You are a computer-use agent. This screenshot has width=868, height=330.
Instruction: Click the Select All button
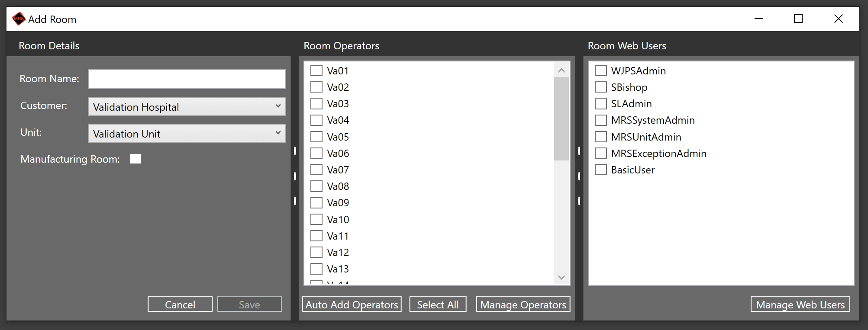point(438,304)
